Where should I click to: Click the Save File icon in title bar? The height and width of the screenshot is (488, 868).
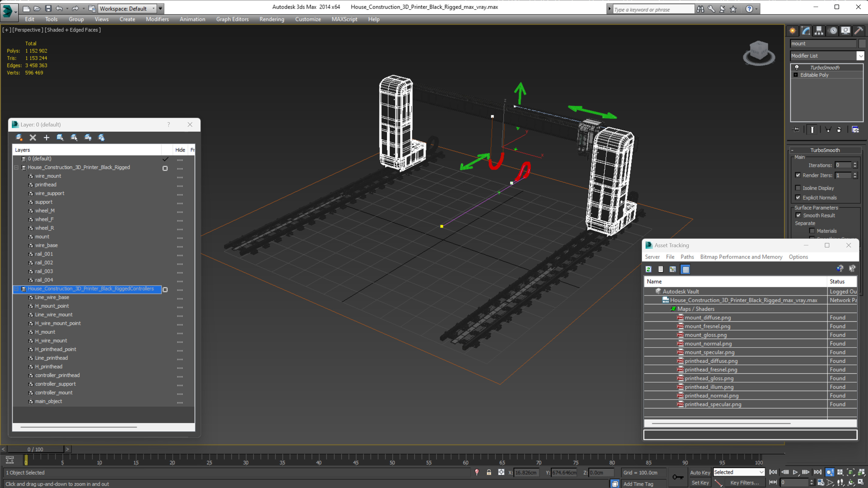click(48, 9)
